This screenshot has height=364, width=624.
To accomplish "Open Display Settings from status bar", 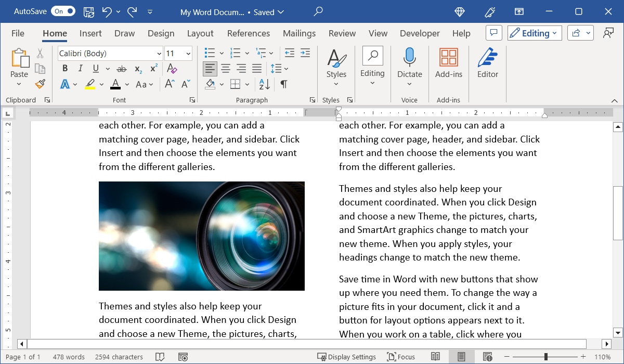I will [x=347, y=357].
